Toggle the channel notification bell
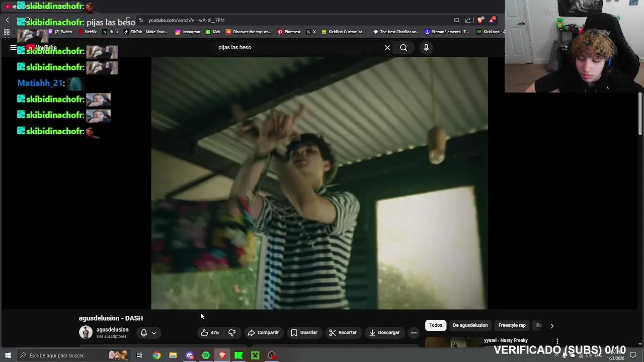644x362 pixels. point(144,332)
